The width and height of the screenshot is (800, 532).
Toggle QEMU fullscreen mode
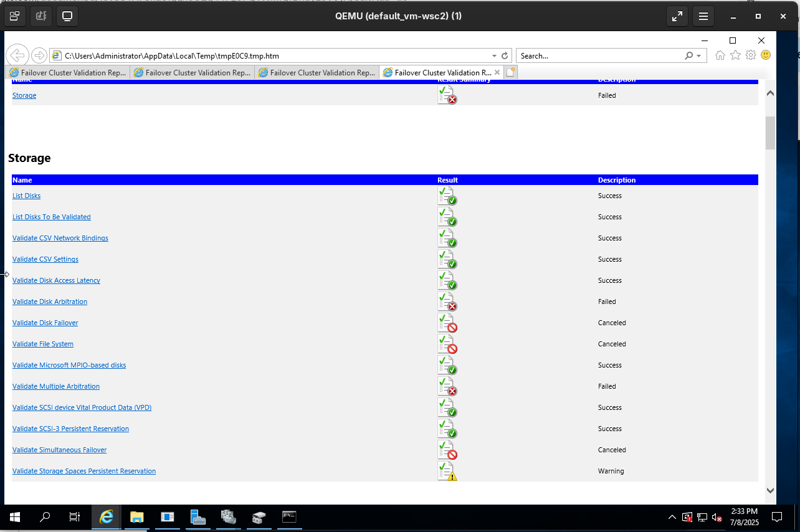tap(677, 16)
